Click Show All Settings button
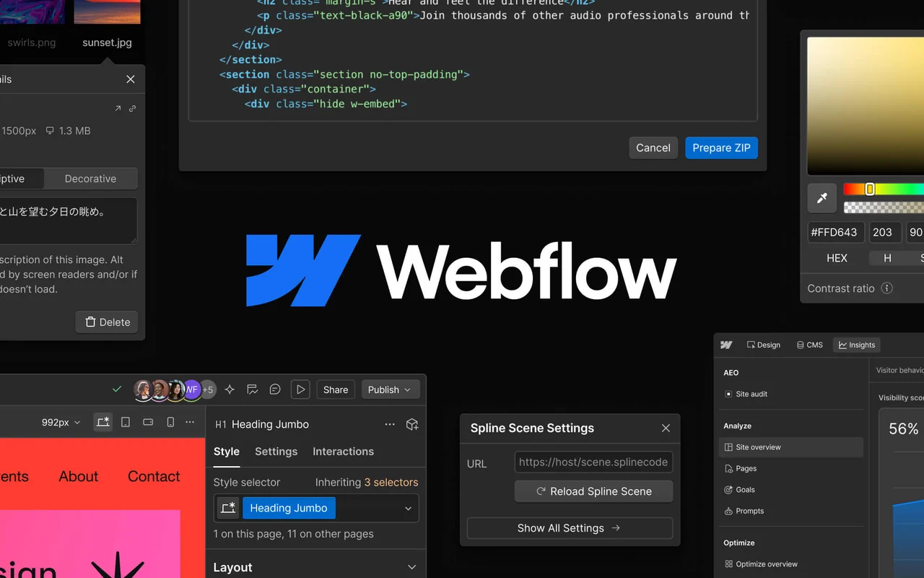The image size is (924, 578). click(570, 528)
